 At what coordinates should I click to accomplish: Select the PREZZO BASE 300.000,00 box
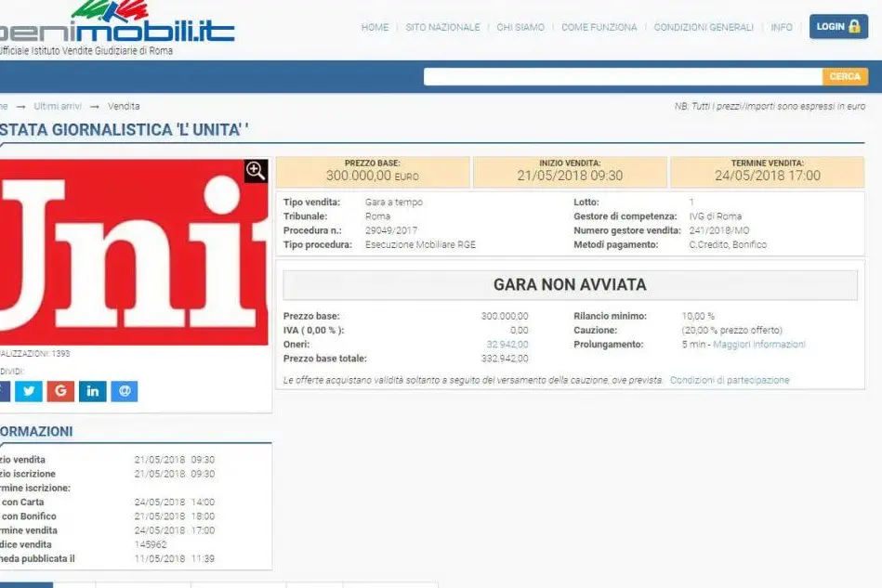click(373, 172)
